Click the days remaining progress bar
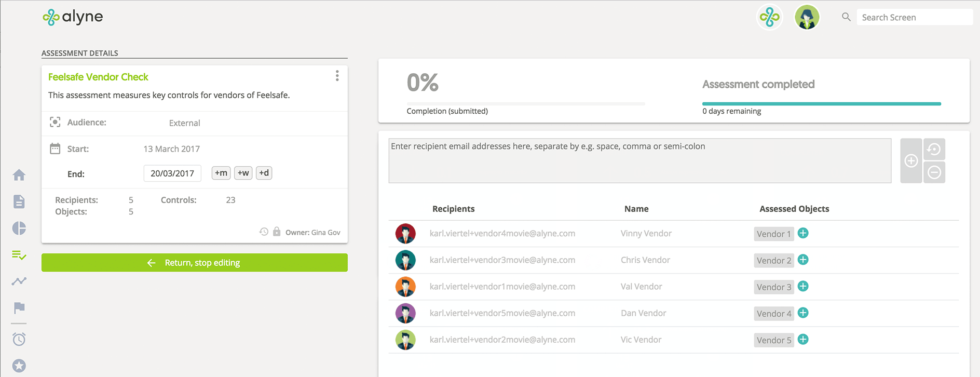Screen dimensions: 980x377 pos(822,104)
